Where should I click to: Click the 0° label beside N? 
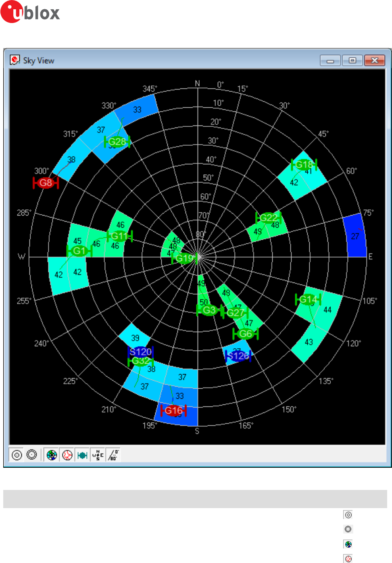click(x=220, y=85)
